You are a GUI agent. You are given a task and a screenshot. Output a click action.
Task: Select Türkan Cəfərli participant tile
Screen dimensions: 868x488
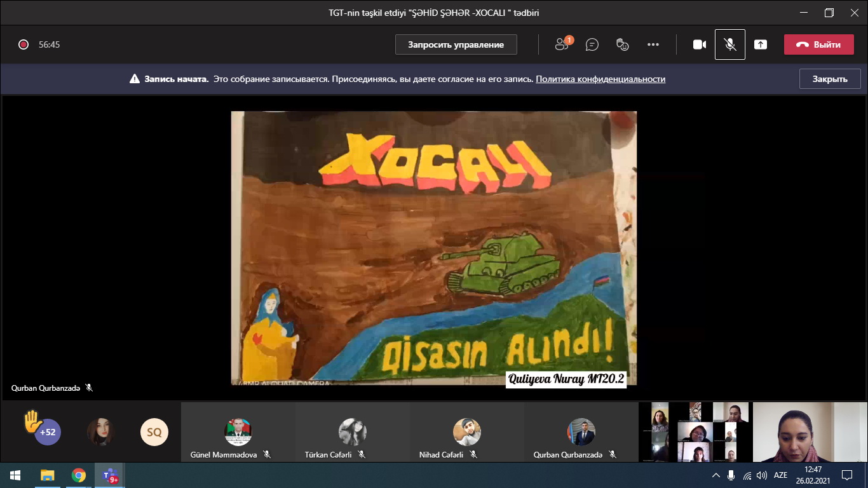(x=353, y=432)
